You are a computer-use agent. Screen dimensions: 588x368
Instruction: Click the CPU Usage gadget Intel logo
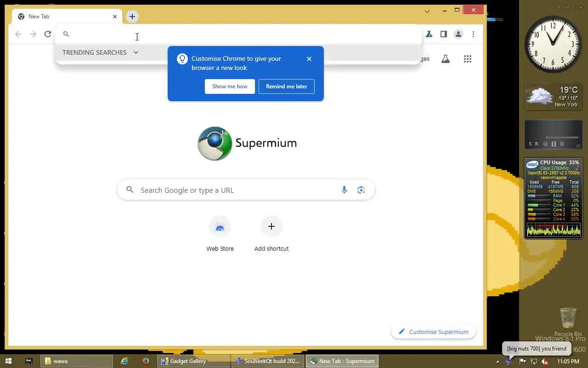pyautogui.click(x=532, y=164)
